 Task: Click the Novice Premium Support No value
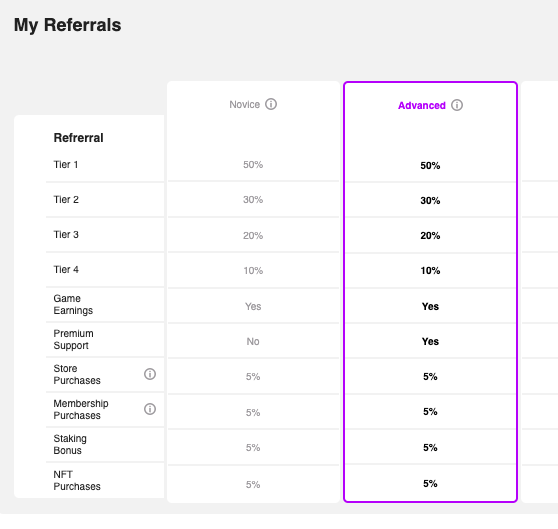253,342
